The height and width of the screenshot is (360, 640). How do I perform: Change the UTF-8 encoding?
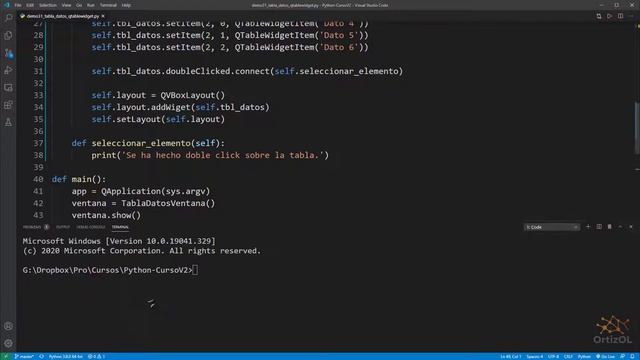coord(553,356)
